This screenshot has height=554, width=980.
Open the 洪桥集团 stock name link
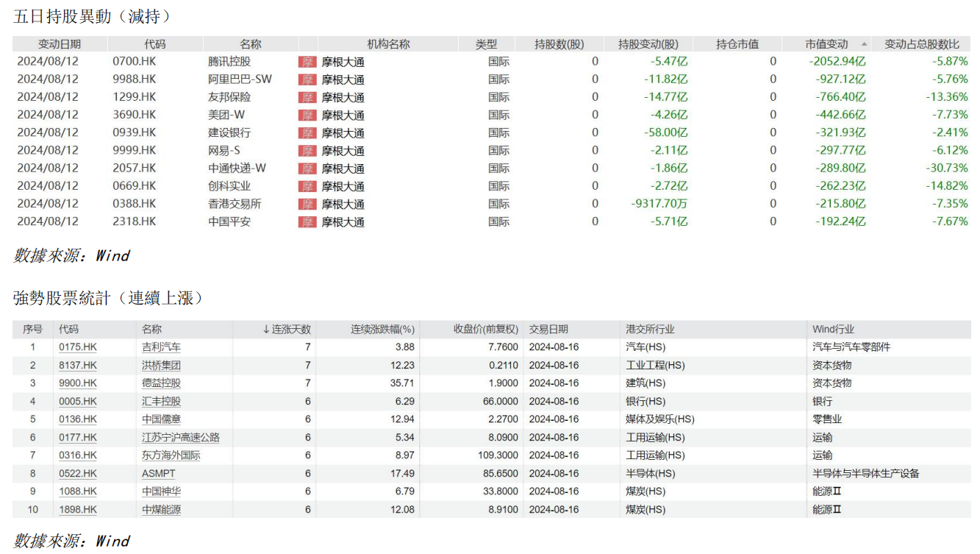[x=161, y=365]
